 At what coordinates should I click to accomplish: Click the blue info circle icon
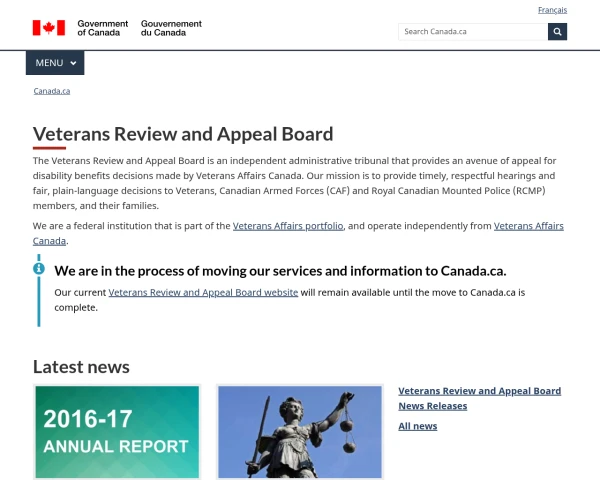point(39,268)
